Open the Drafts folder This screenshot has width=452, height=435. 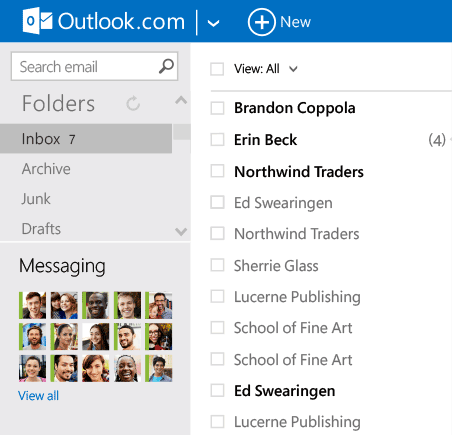pyautogui.click(x=41, y=229)
